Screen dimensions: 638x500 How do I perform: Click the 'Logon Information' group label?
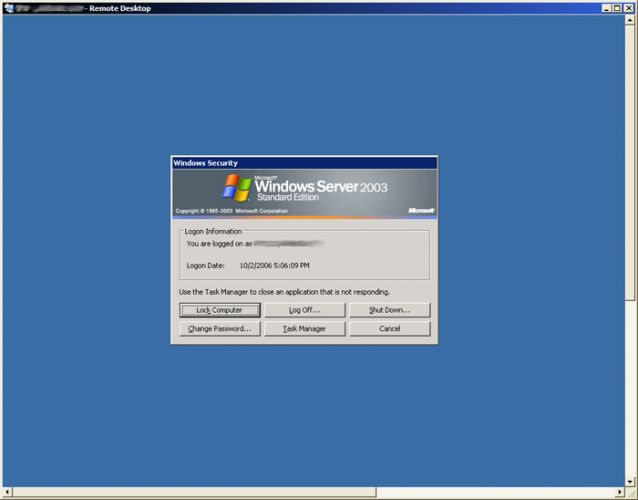[213, 231]
